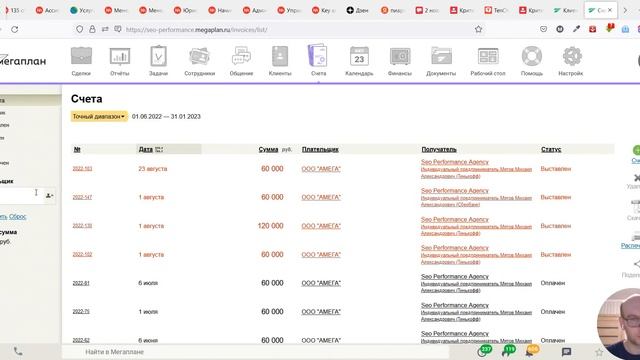Open the invoice number dated 23 августа

pos(82,169)
